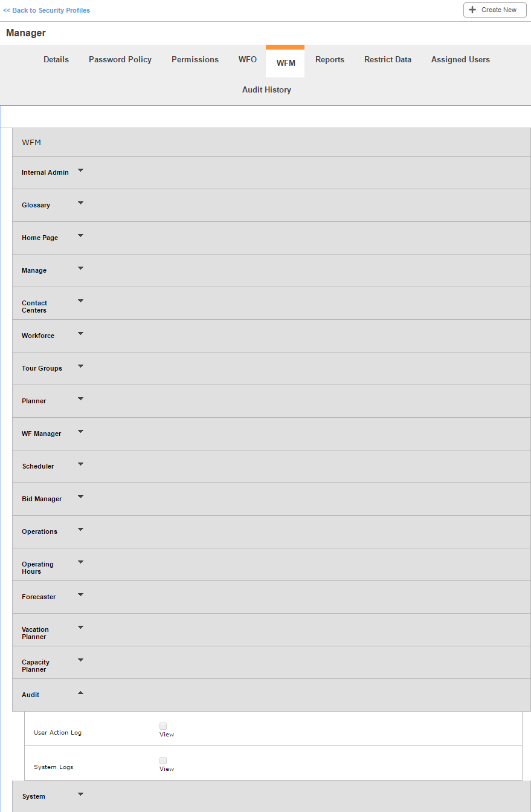Expand the Bid Manager section arrow
Viewport: 531px width, 812px height.
point(81,497)
